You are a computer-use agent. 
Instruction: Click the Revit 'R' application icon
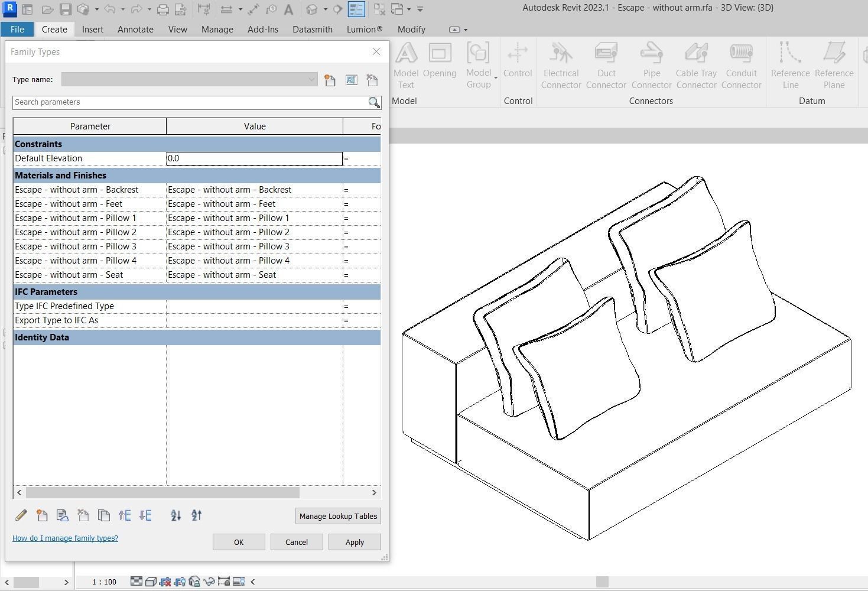point(10,9)
